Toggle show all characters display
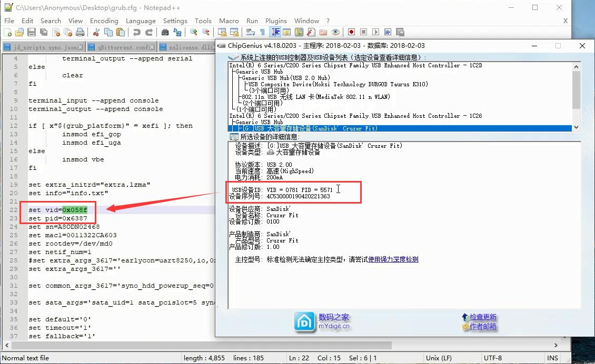Image resolution: width=595 pixels, height=364 pixels. pyautogui.click(x=262, y=33)
